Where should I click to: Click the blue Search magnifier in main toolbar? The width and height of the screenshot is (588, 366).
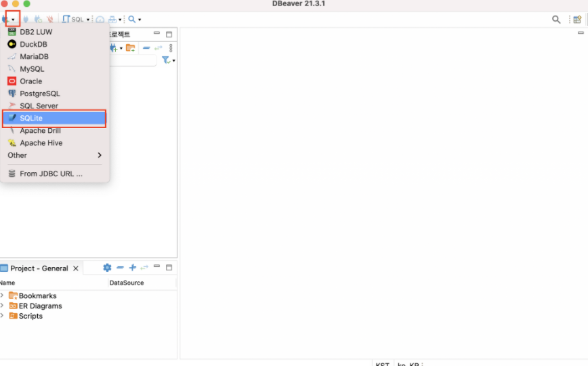coord(132,19)
